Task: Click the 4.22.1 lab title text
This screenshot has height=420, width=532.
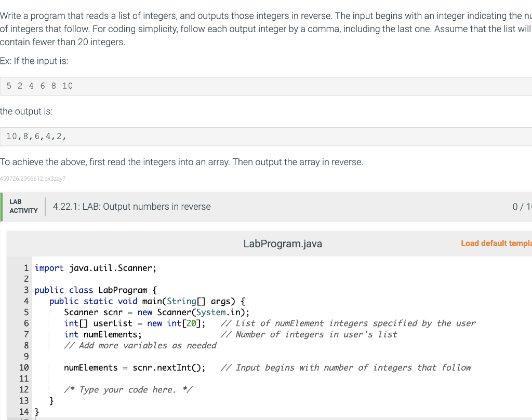Action: tap(131, 206)
